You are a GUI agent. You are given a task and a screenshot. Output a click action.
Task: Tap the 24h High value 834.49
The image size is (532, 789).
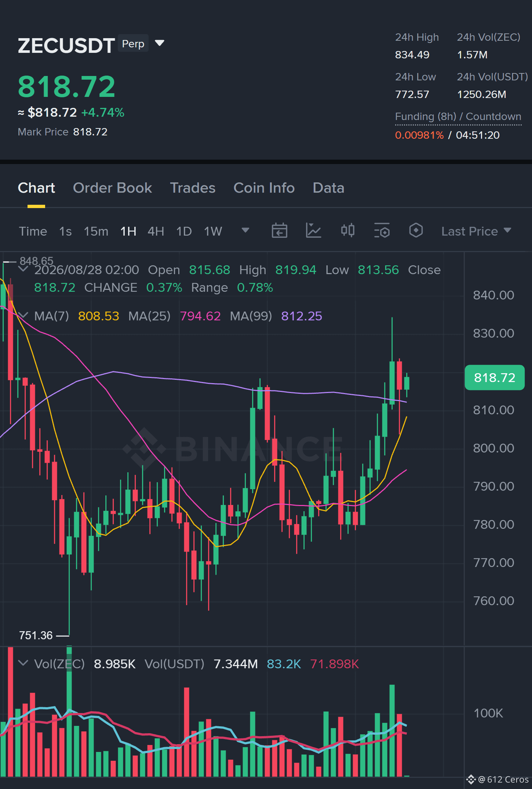point(412,55)
